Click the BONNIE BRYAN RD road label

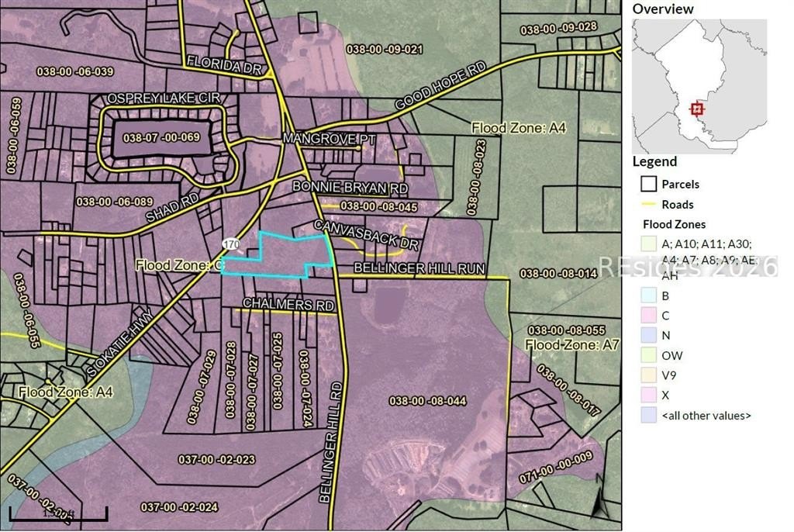(x=350, y=188)
